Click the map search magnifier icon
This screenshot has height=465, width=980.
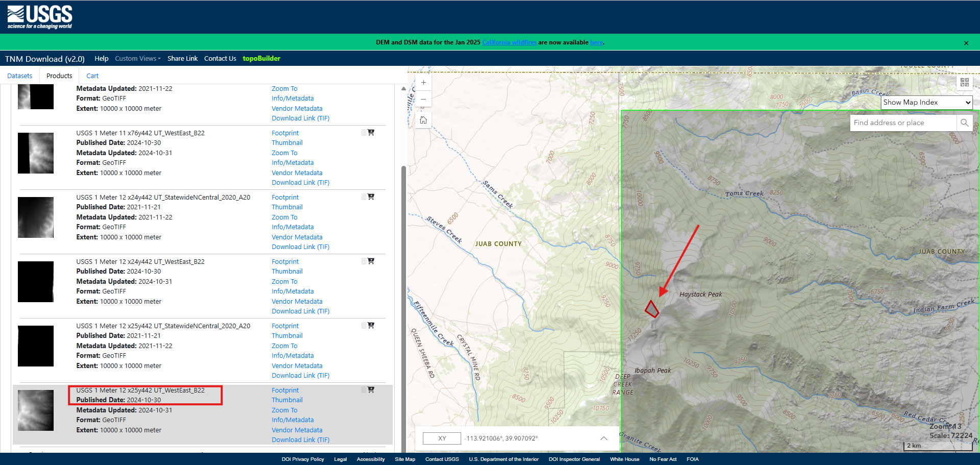[x=964, y=123]
